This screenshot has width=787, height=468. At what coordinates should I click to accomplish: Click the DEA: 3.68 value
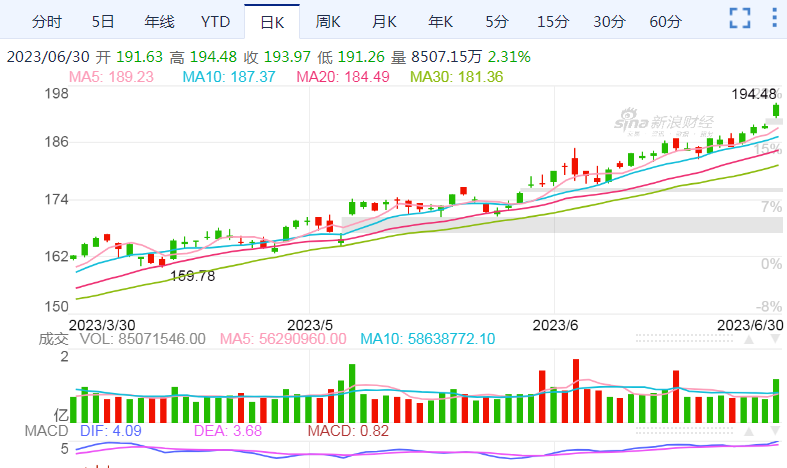[228, 431]
